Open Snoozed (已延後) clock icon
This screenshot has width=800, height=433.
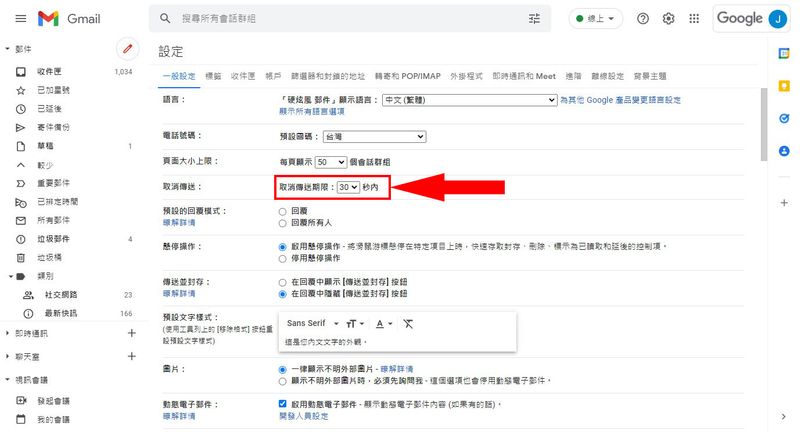pyautogui.click(x=21, y=109)
